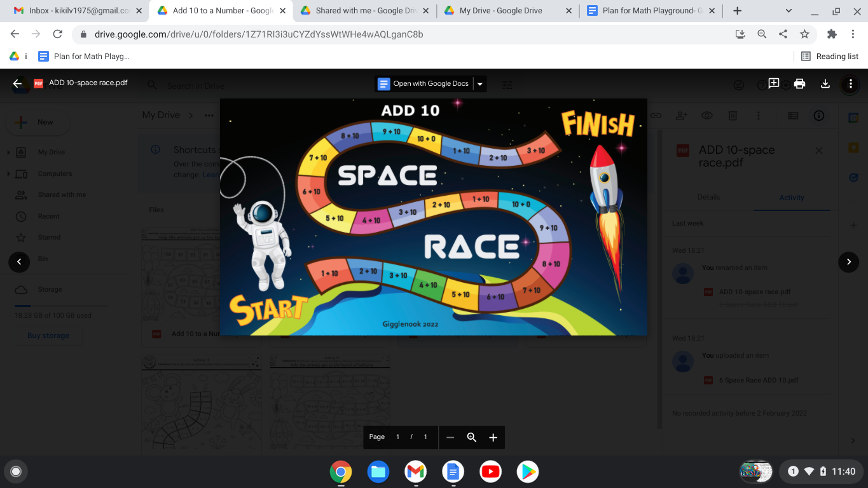Open the Chrome extensions puzzle icon
Screen dimensions: 868x488
point(831,34)
